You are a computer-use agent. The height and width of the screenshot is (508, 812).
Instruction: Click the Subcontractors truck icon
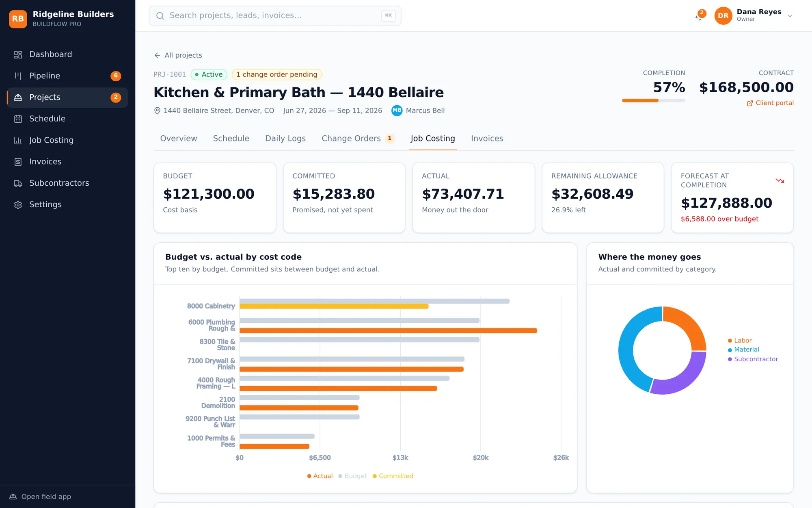pos(18,183)
